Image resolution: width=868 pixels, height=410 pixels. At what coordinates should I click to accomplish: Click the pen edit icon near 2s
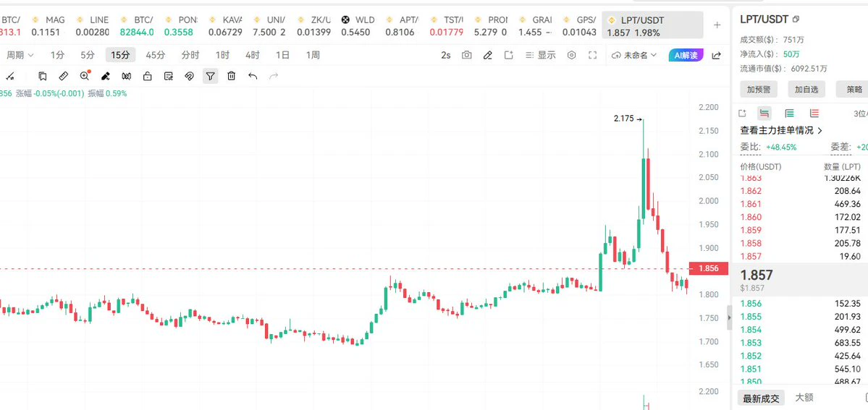(488, 56)
